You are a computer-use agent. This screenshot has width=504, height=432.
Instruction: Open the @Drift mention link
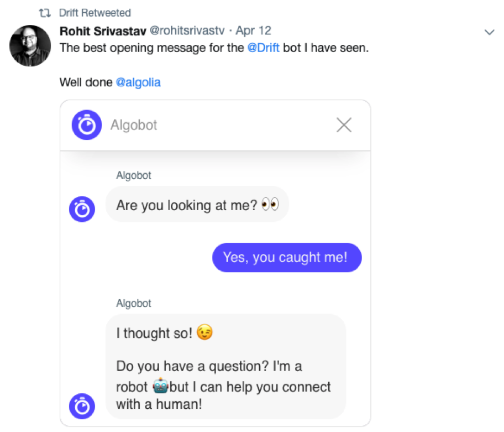coord(263,48)
